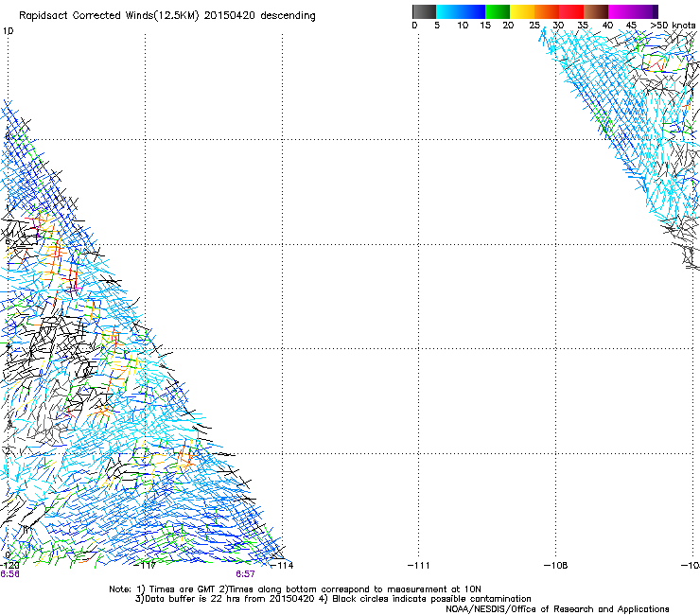700x615 pixels.
Task: Click the '20150420 descending' text in title
Action: (x=259, y=16)
